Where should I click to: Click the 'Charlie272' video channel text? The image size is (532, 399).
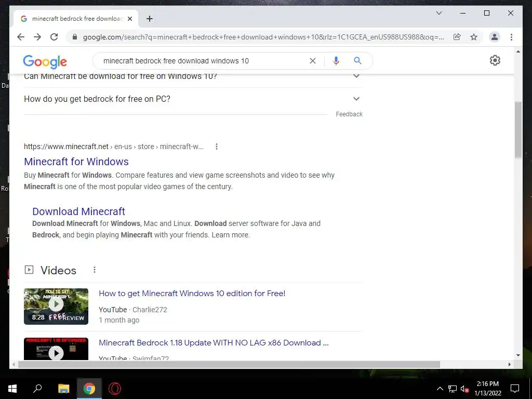150,310
